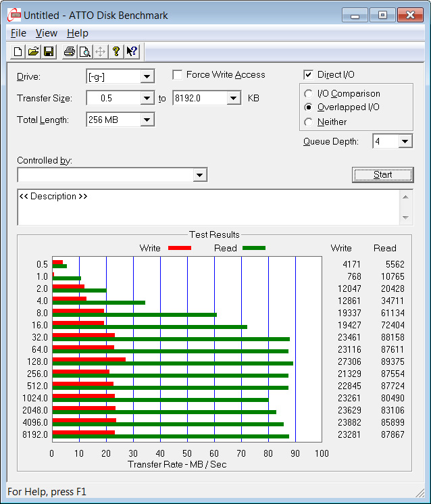Screen dimensions: 431x504
Task: Click the Read column header in results
Action: point(384,248)
